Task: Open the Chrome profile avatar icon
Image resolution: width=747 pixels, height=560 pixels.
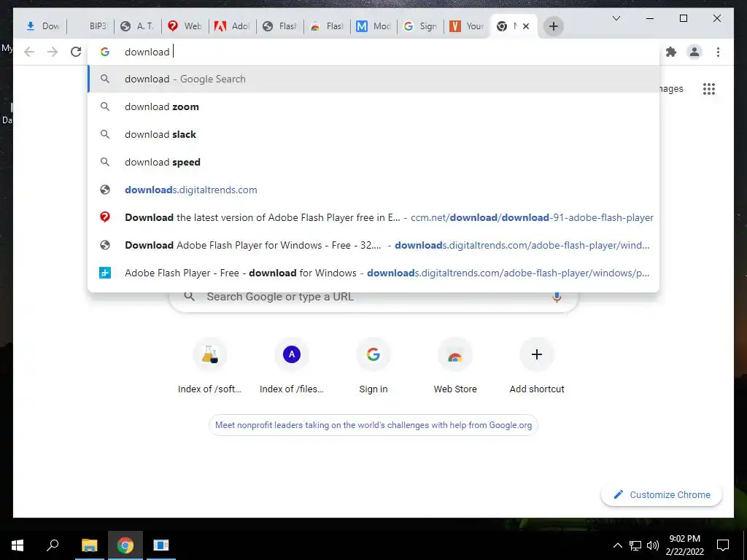Action: click(694, 52)
